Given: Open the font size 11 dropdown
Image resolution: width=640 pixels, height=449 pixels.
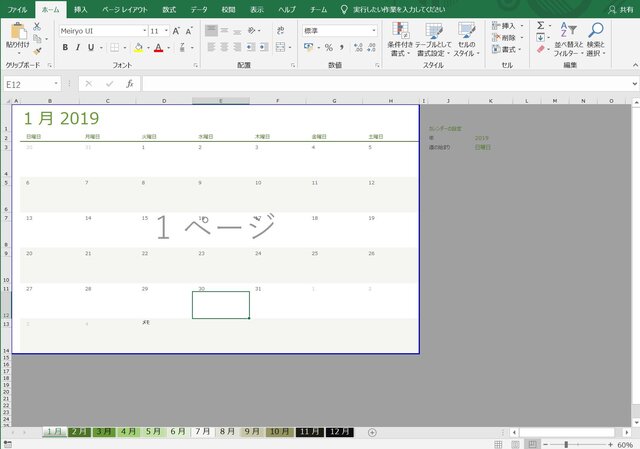Looking at the screenshot, I should click(166, 31).
